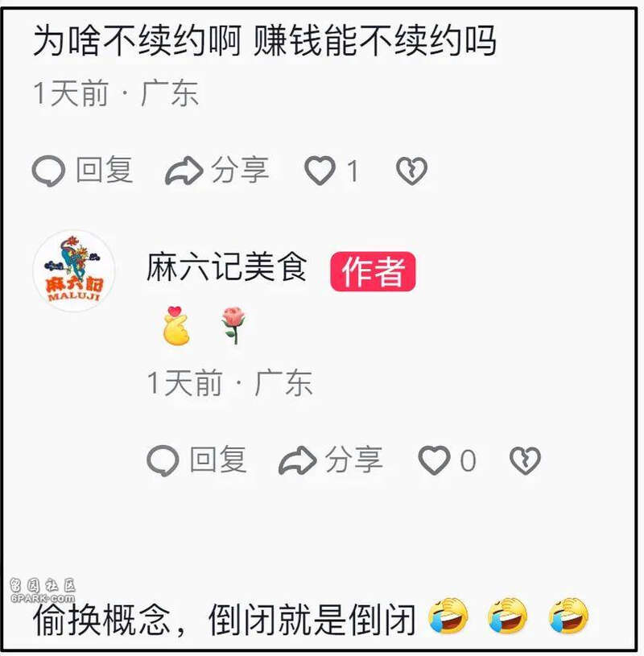Tap the 6PARK.com watermark logo
The height and width of the screenshot is (656, 644).
click(x=43, y=590)
